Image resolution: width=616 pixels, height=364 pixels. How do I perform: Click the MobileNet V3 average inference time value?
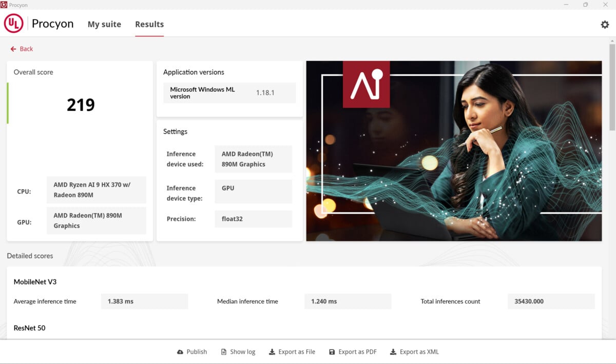click(x=144, y=301)
